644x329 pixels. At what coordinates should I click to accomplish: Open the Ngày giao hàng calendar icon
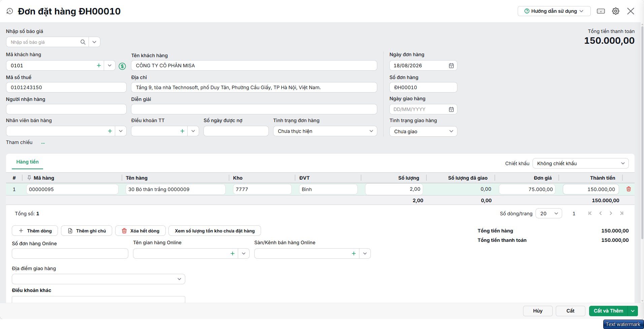(x=451, y=109)
